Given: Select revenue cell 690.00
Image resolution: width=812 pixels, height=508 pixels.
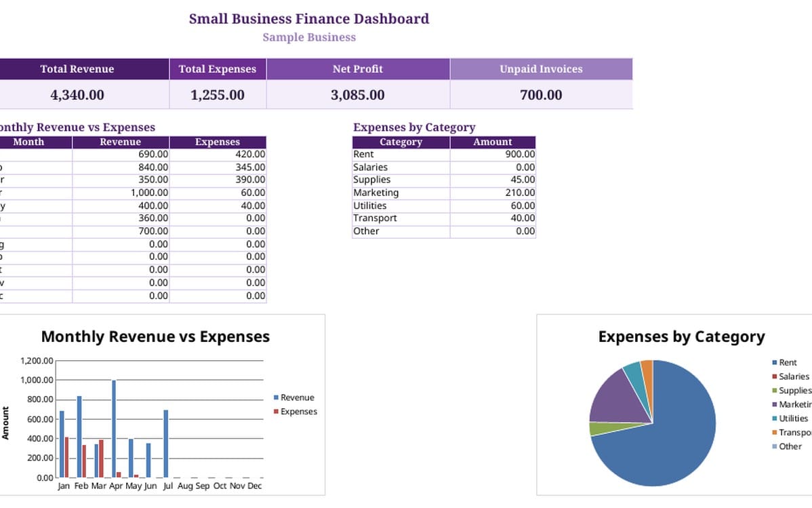Looking at the screenshot, I should click(x=121, y=155).
